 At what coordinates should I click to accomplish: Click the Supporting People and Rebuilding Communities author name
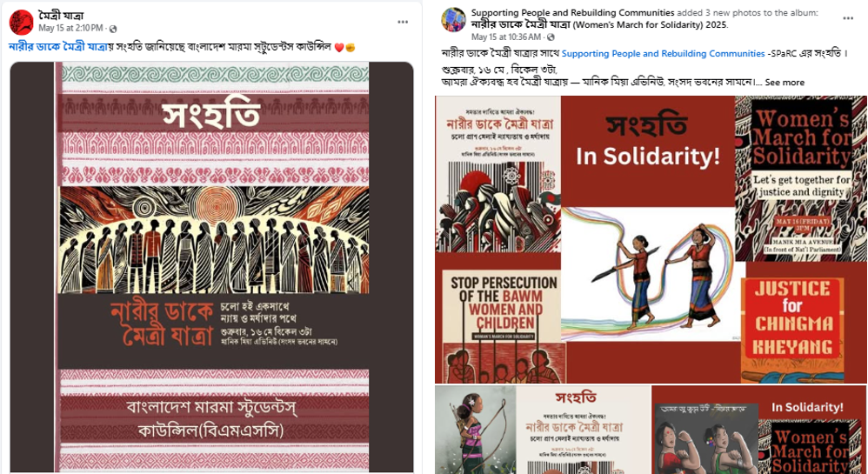click(572, 13)
